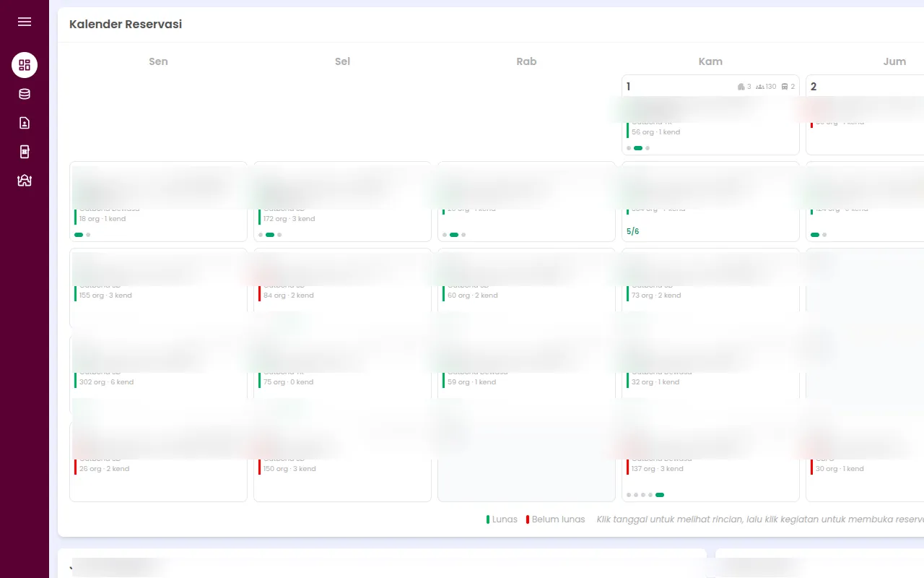Open the 137 org · 3 kend entry
Screen dimensions: 924x578
point(657,469)
